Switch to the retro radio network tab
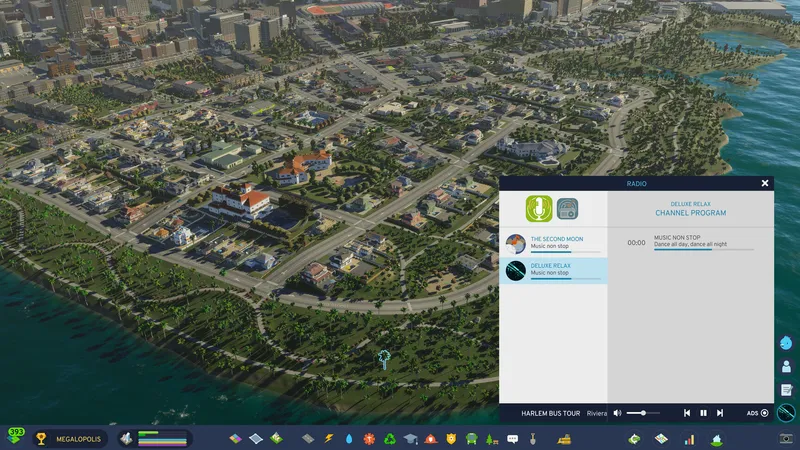The height and width of the screenshot is (450, 800). tap(568, 208)
